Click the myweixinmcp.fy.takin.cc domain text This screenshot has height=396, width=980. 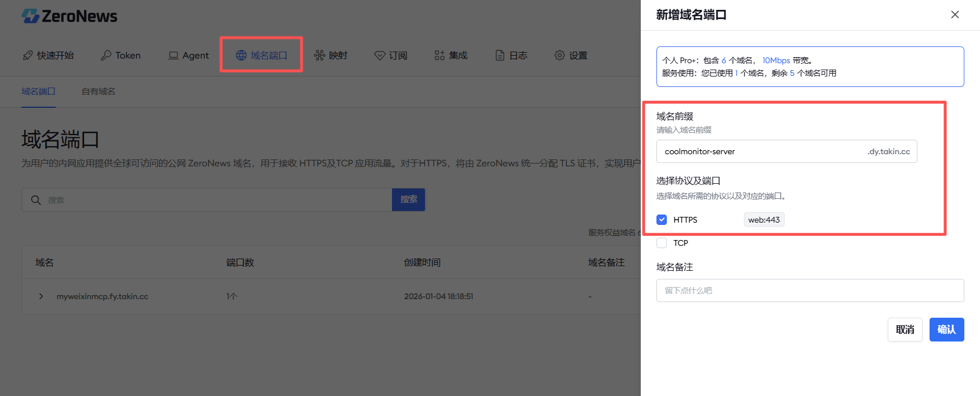103,296
